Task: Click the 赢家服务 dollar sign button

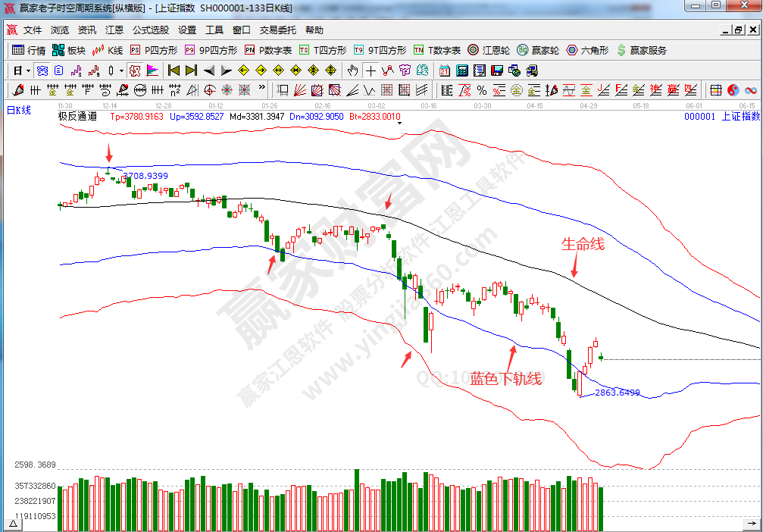Action: pyautogui.click(x=642, y=50)
